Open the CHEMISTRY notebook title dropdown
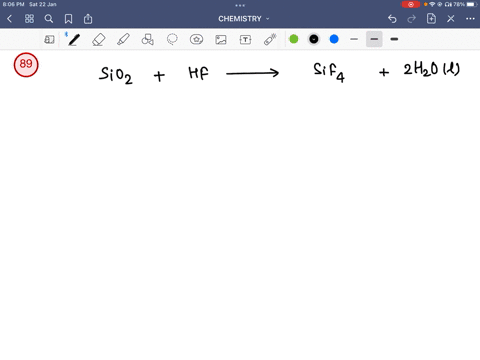 (244, 19)
